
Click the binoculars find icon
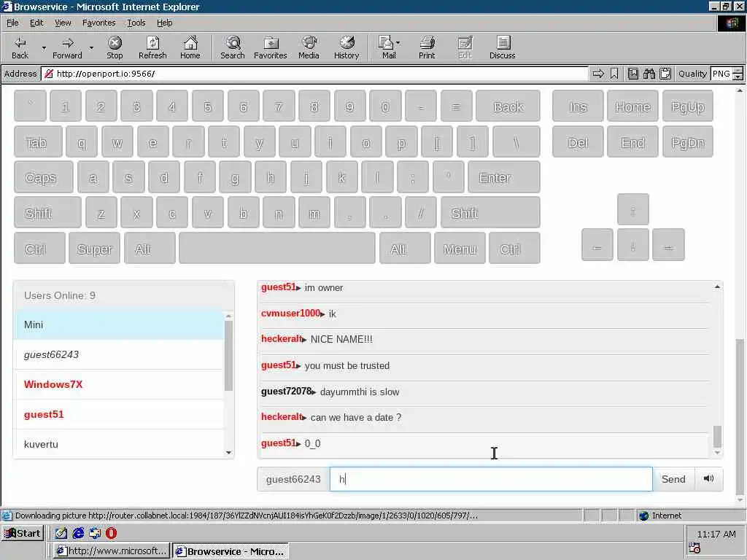coord(649,74)
